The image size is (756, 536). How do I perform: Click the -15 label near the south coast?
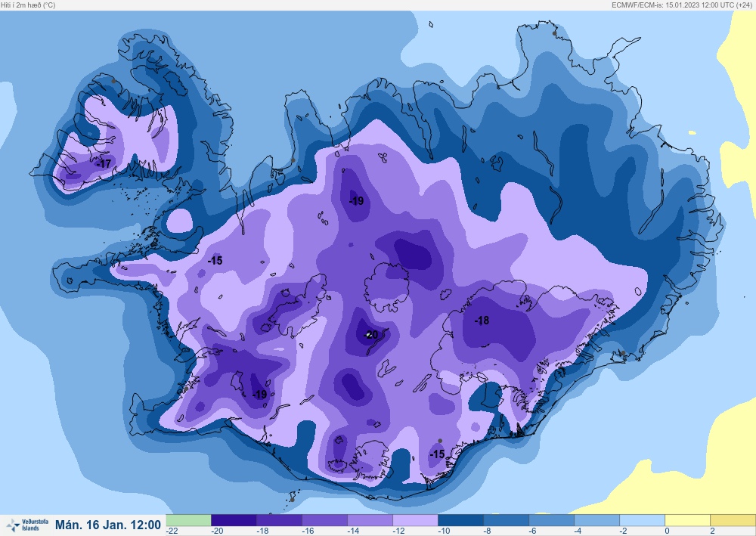[437, 454]
